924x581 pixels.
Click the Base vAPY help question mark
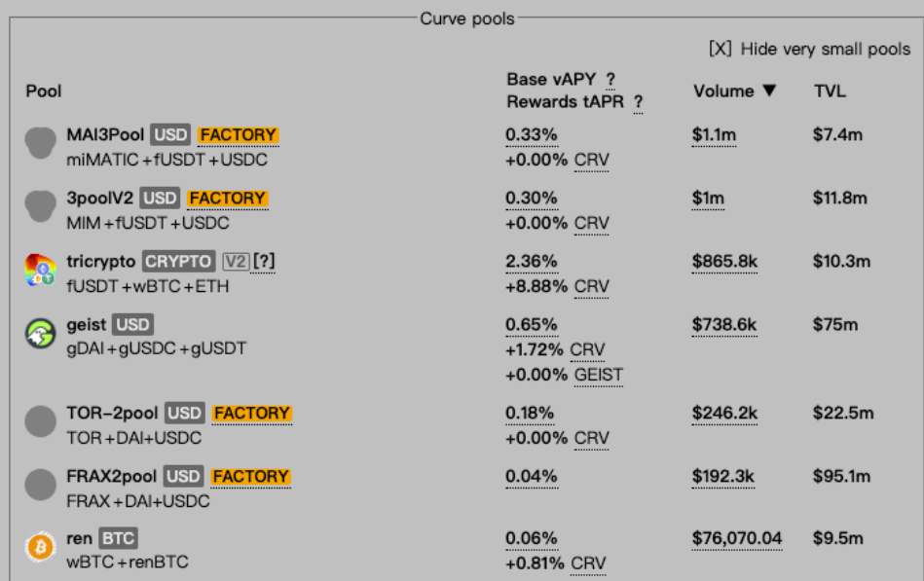click(x=610, y=79)
